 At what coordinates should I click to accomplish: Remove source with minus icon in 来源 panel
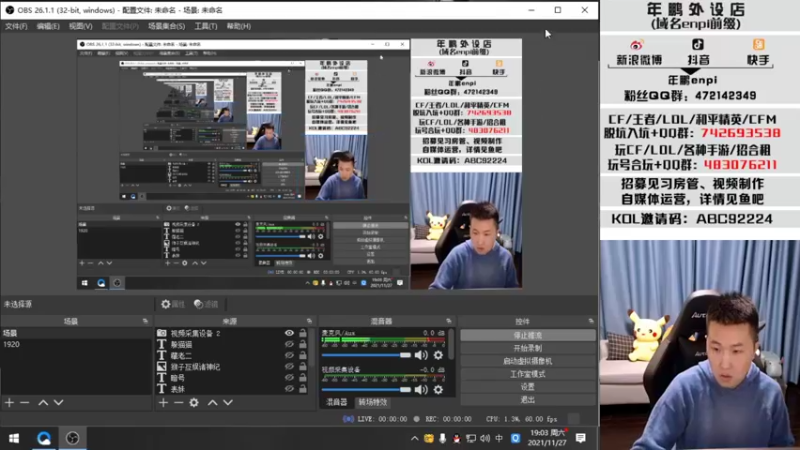178,403
